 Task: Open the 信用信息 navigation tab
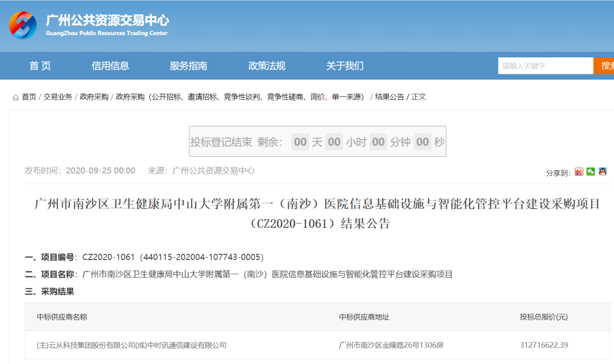(x=110, y=66)
